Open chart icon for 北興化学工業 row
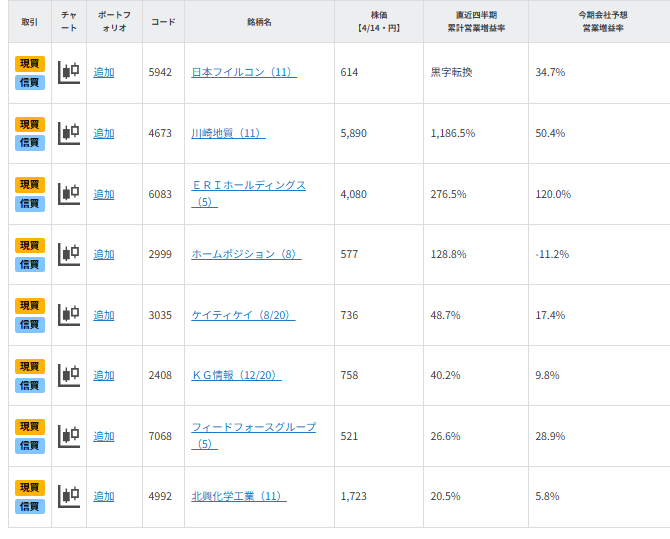 [x=69, y=496]
